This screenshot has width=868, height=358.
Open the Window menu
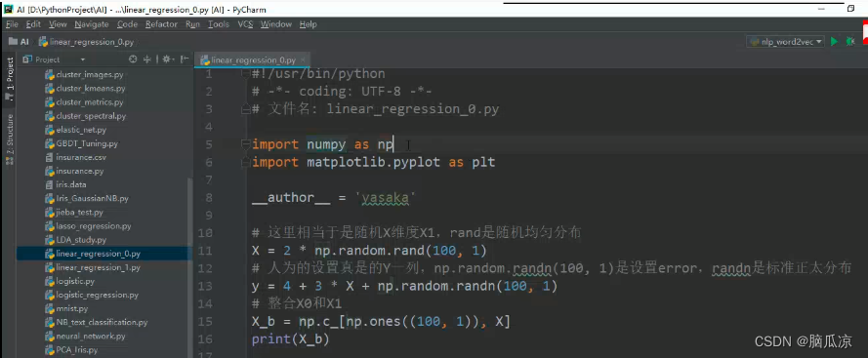275,24
